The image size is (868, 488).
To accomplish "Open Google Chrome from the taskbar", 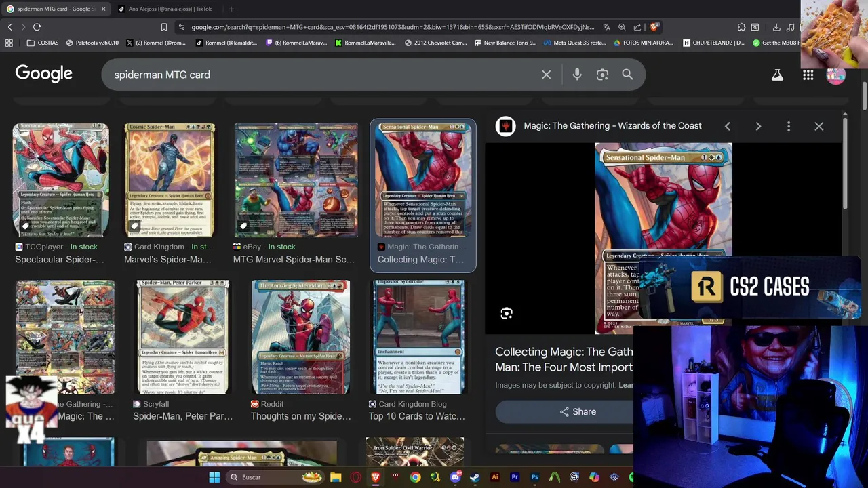I will (415, 477).
